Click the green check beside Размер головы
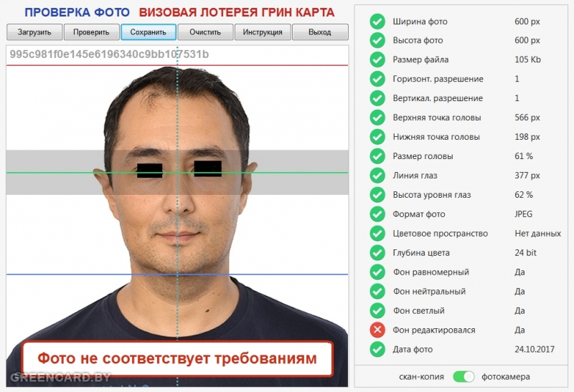 click(377, 156)
